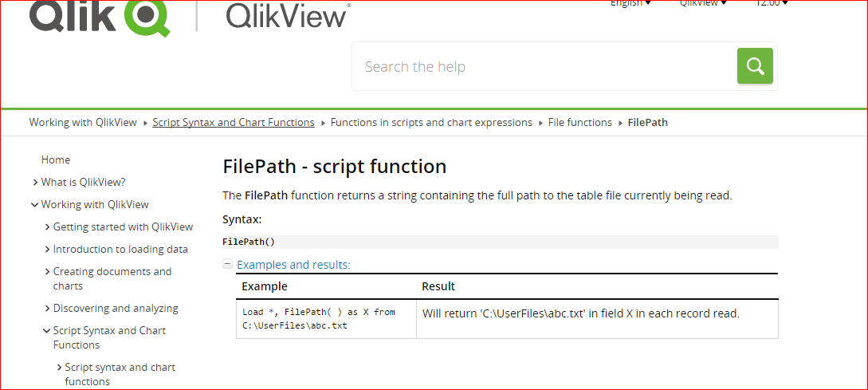Collapse the Working with QlikView chevron
The image size is (868, 390).
point(35,204)
